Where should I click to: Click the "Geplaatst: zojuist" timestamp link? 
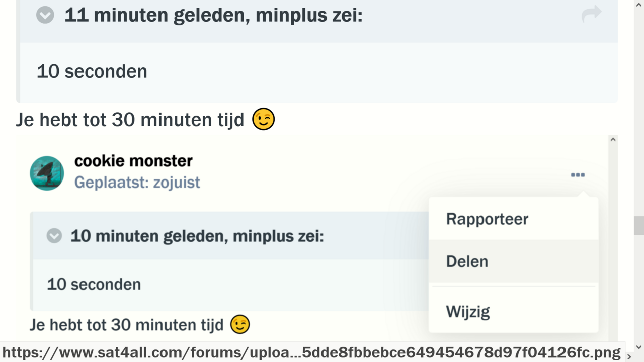(x=137, y=182)
